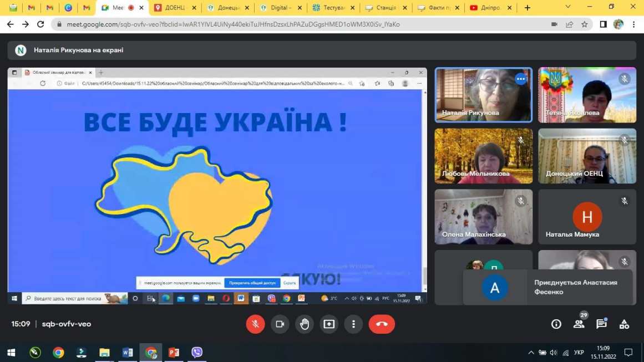The width and height of the screenshot is (644, 362).
Task: Open Viber from the taskbar
Action: [197, 353]
